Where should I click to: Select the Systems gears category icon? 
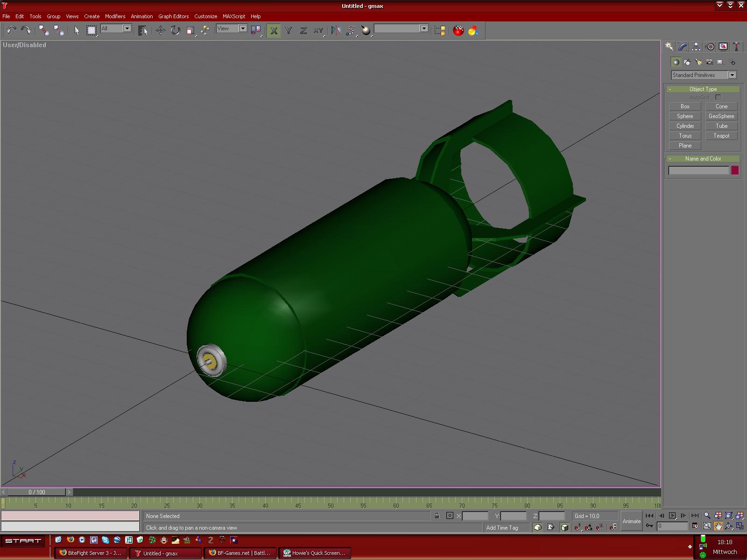click(x=732, y=62)
